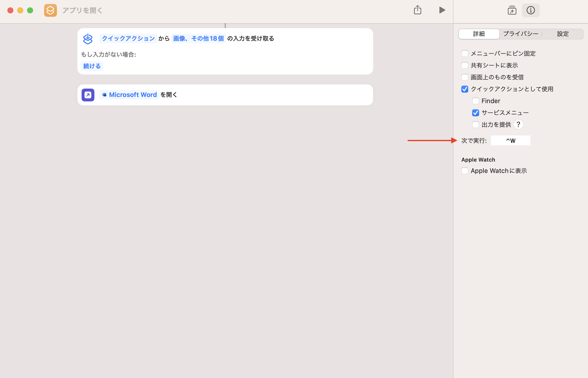Screen dimensions: 588x378
Task: Click the share icon in the toolbar
Action: coord(417,10)
